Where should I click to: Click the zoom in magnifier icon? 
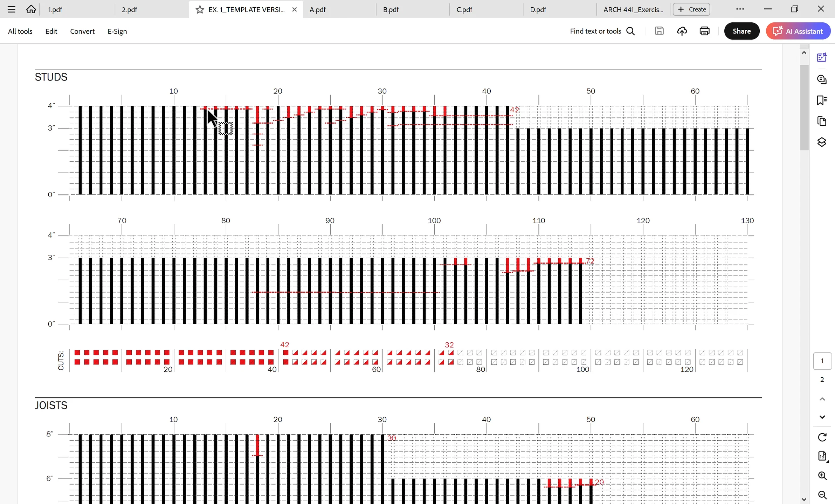822,476
